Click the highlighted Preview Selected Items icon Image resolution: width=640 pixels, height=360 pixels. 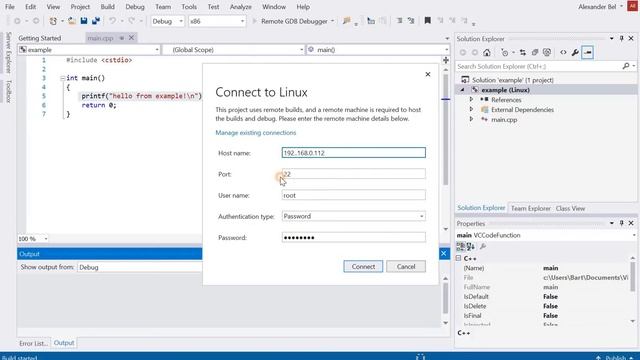click(x=587, y=52)
